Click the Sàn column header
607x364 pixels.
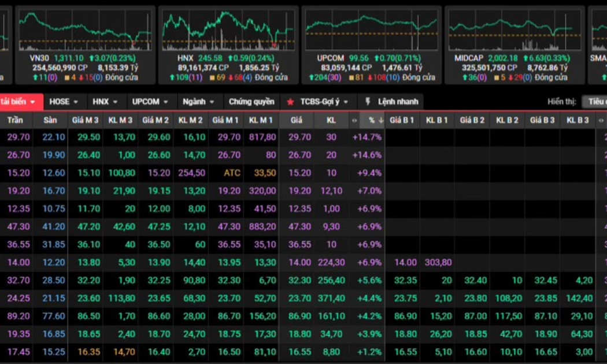[x=50, y=120]
